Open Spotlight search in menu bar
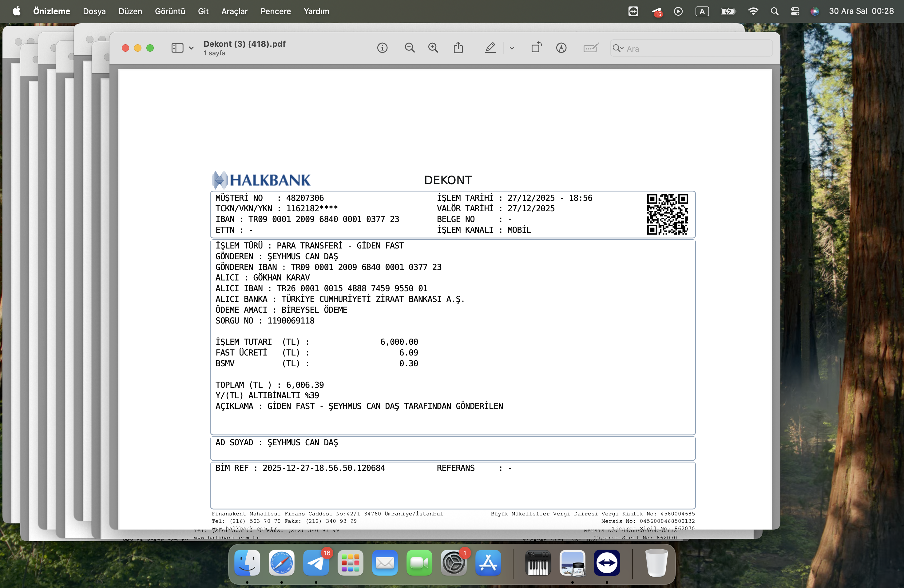 775,11
